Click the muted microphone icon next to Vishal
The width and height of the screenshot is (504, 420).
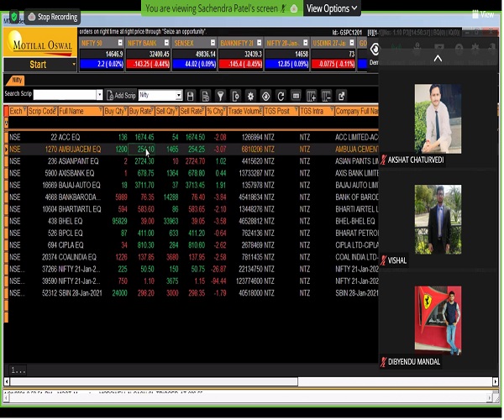(x=384, y=260)
